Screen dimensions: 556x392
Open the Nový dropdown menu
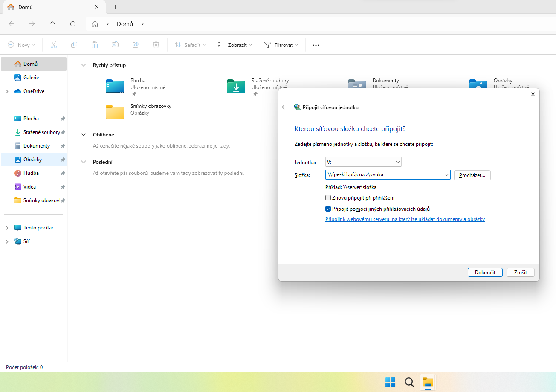(x=21, y=45)
